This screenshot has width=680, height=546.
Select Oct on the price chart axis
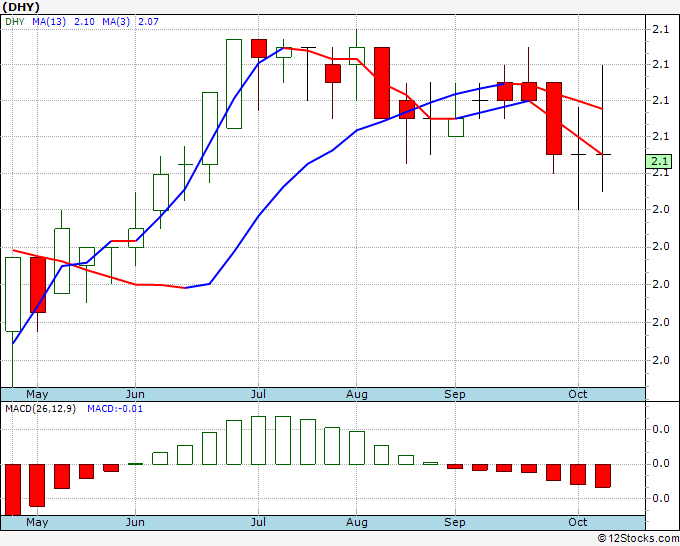coord(578,394)
